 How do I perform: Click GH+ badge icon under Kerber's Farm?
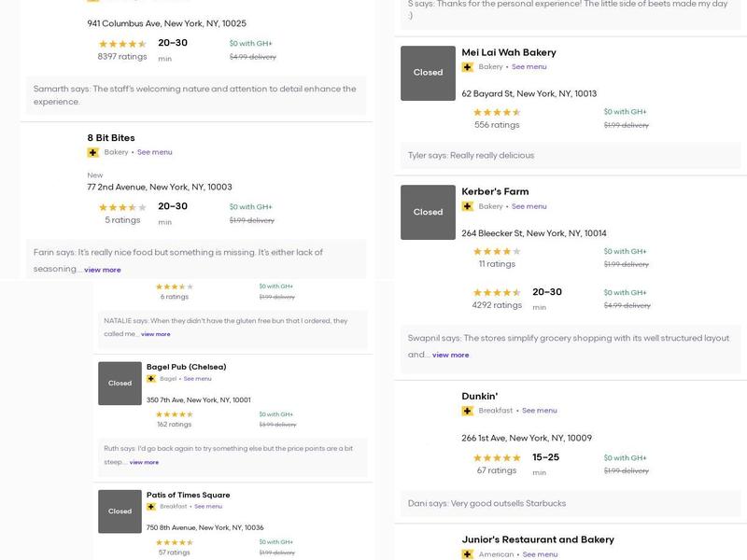point(468,206)
